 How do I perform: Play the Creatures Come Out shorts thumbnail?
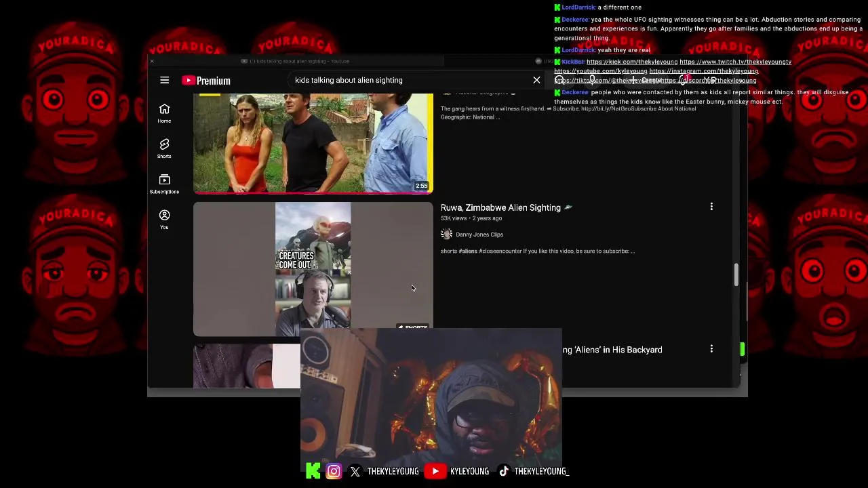pyautogui.click(x=313, y=269)
